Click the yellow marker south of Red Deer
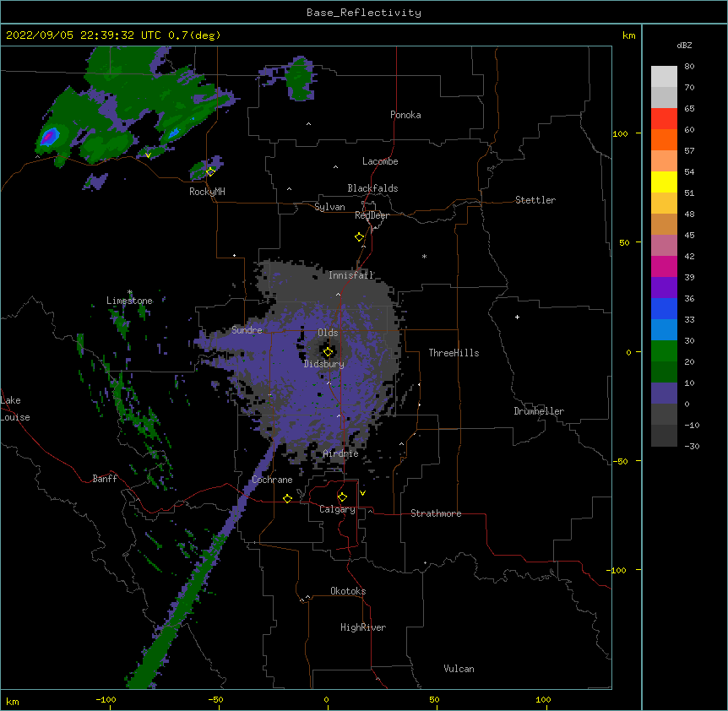This screenshot has width=728, height=711. coord(360,237)
